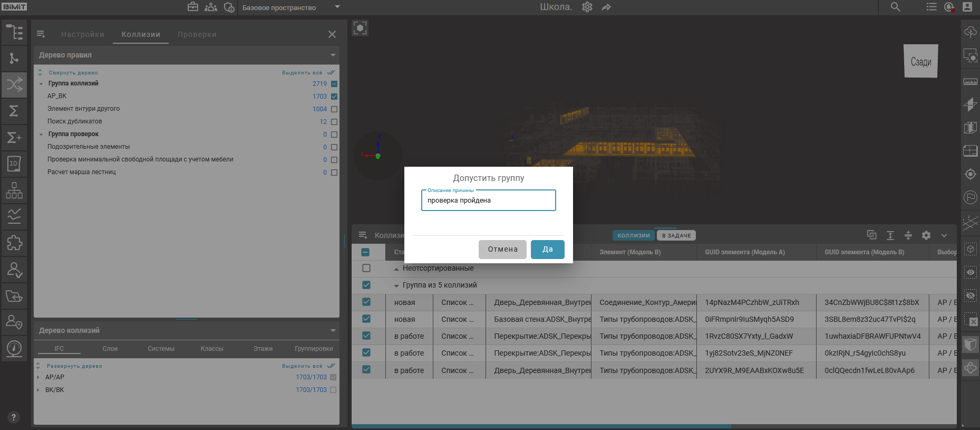
Task: Select the Этажи tab in collision tree
Action: coord(263,349)
